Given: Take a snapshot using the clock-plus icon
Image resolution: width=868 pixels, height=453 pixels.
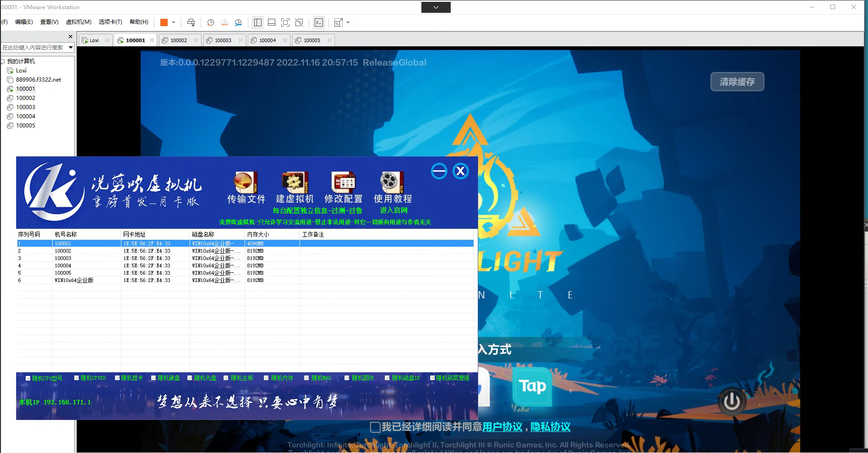Looking at the screenshot, I should (x=210, y=22).
